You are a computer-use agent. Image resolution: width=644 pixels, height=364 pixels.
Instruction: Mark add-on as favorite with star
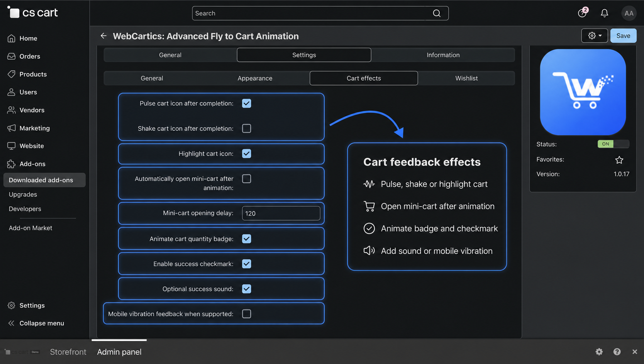pyautogui.click(x=619, y=159)
